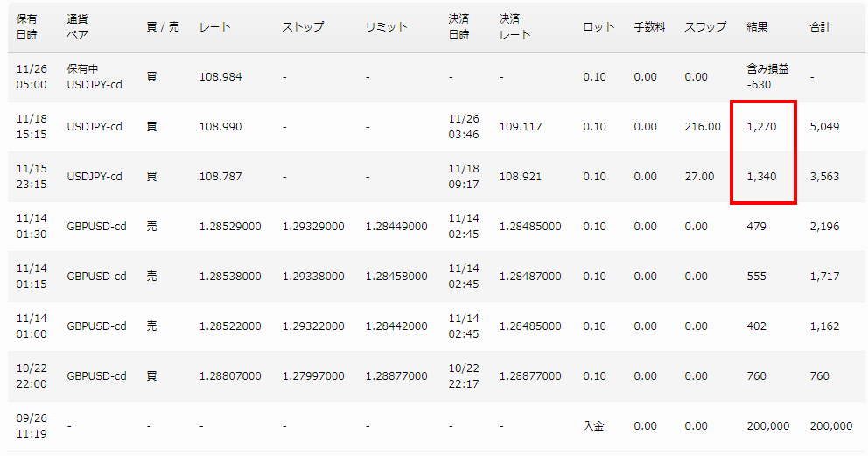Click the 含み損益 -630 result cell

(x=766, y=77)
